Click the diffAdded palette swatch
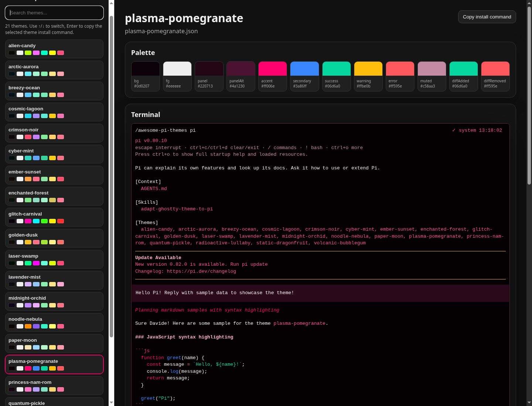This screenshot has width=532, height=406. point(464,76)
